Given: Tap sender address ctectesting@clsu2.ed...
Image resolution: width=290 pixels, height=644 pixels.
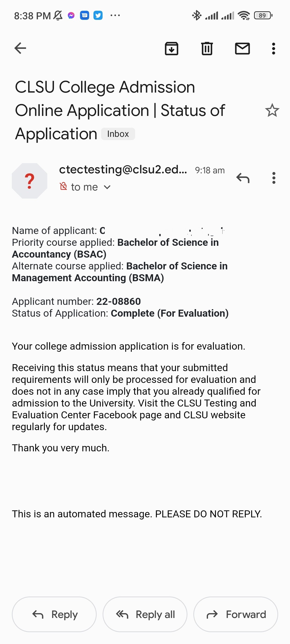Looking at the screenshot, I should 123,170.
